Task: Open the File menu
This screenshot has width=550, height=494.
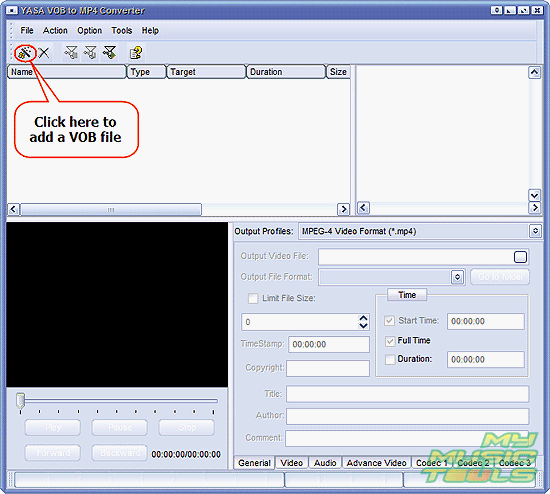Action: click(x=27, y=31)
